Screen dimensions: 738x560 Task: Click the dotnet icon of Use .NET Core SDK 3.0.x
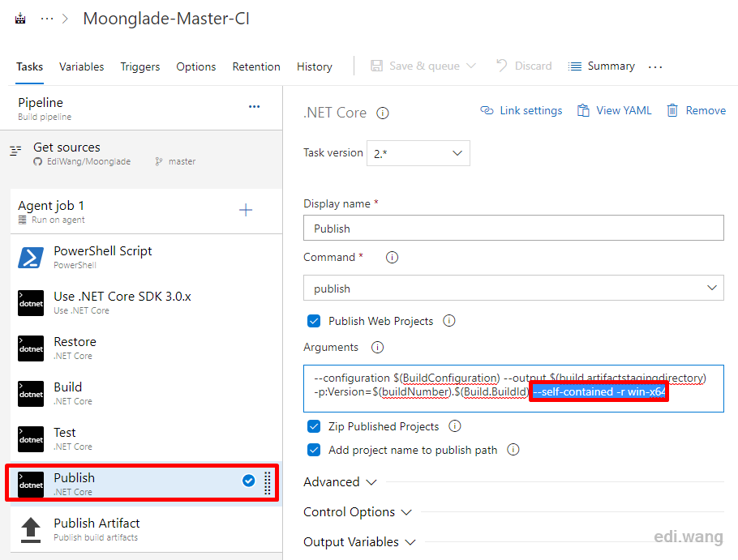(31, 303)
